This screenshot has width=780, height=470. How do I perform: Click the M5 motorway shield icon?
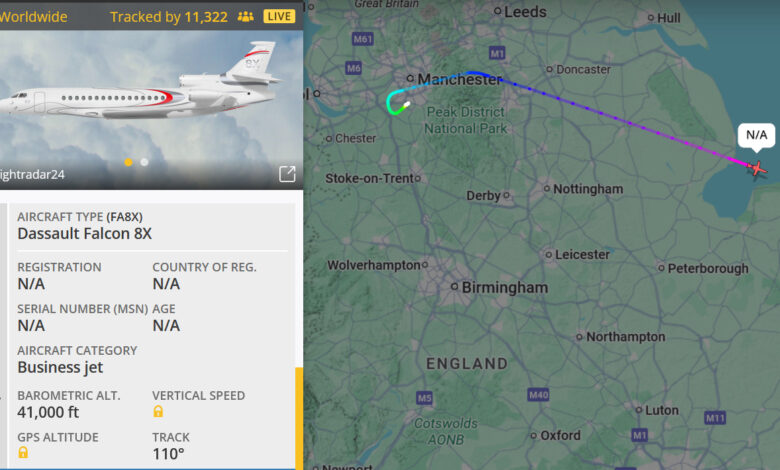coord(424,398)
